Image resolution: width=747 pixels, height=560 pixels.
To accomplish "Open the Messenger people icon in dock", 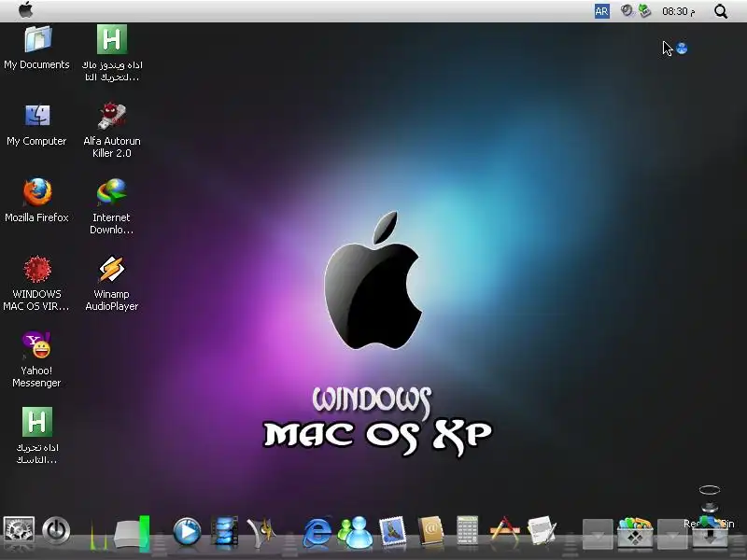I will (355, 531).
